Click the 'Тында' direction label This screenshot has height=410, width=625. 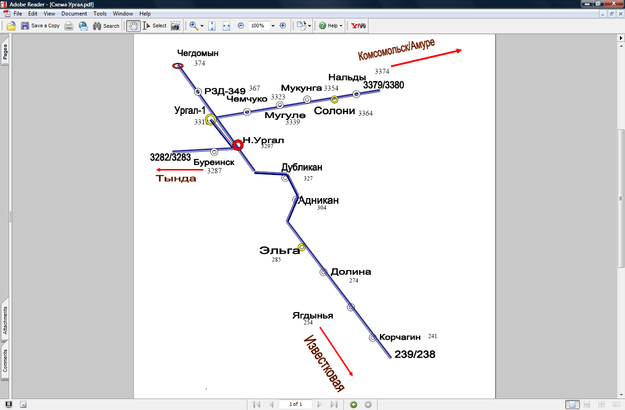pyautogui.click(x=176, y=179)
